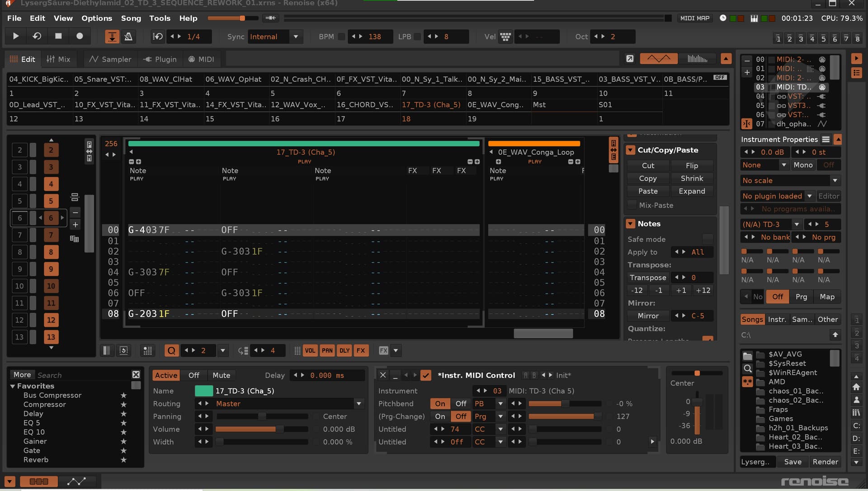The image size is (868, 491).
Task: Turn Pitchbend On in MIDI Control
Action: (440, 403)
